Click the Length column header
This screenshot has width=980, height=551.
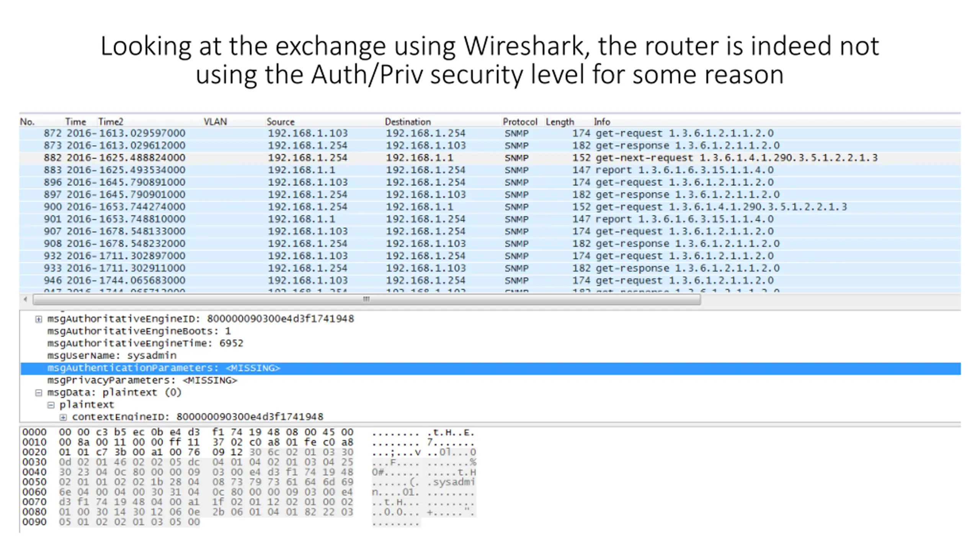(560, 122)
